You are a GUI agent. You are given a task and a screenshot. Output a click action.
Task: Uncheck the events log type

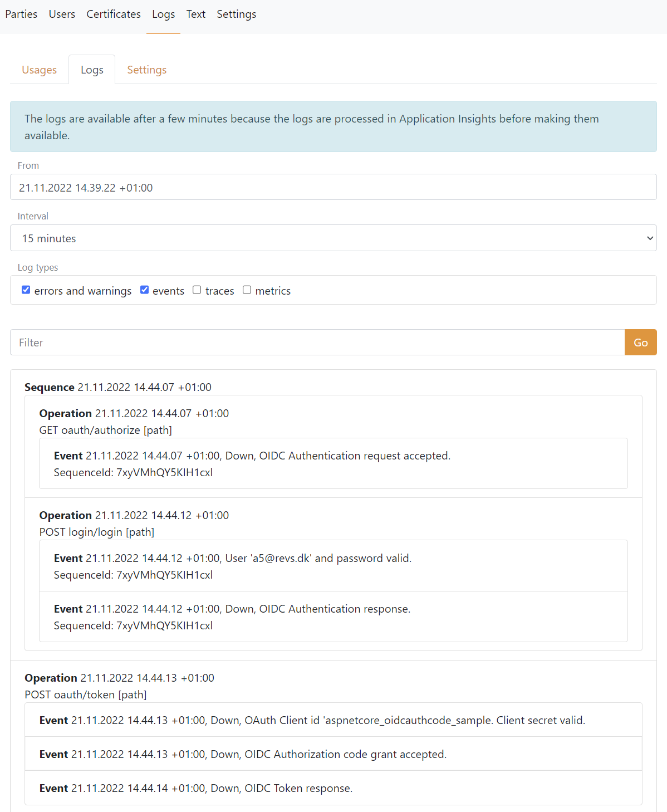tap(144, 290)
